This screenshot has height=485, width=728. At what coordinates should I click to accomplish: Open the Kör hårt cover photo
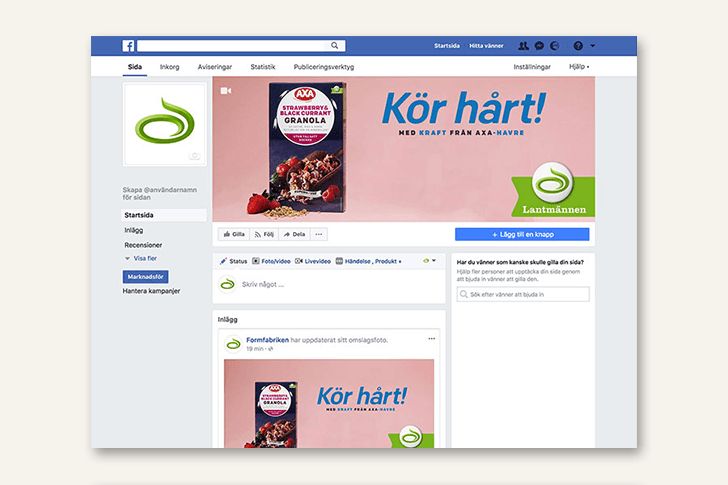(403, 149)
